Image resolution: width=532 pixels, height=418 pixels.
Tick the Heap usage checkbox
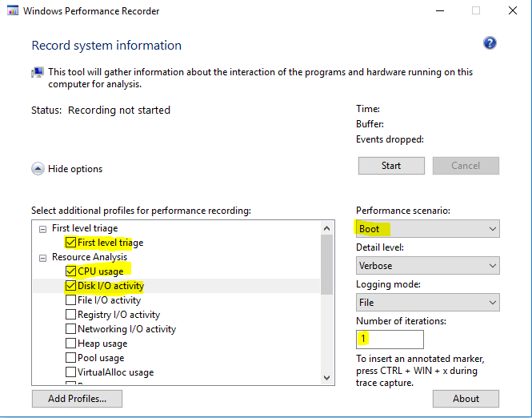(71, 344)
